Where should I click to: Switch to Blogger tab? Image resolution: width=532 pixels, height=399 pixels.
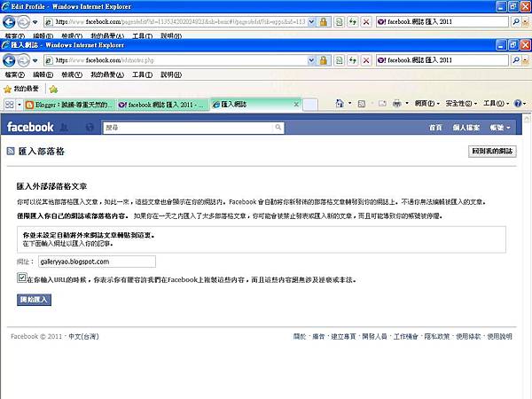coord(69,105)
